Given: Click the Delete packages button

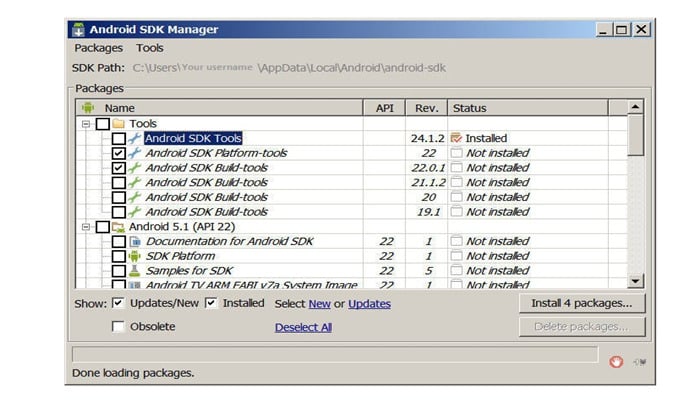Looking at the screenshot, I should coord(582,327).
